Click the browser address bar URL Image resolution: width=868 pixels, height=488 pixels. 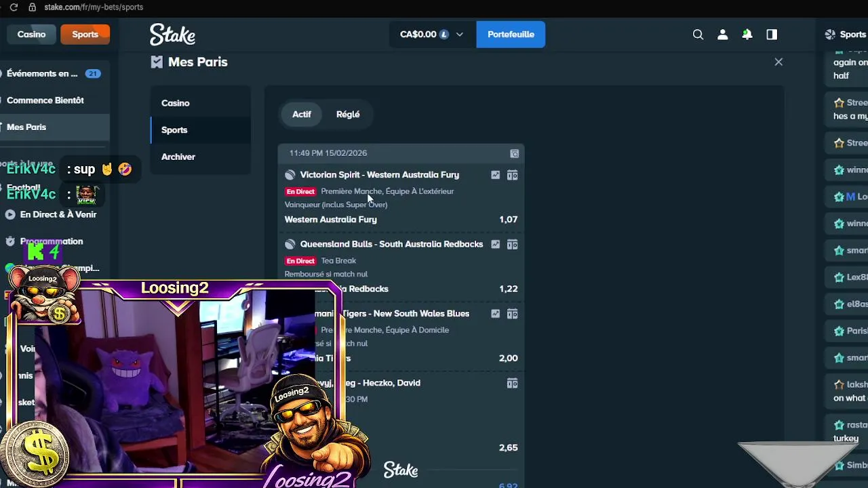point(94,7)
